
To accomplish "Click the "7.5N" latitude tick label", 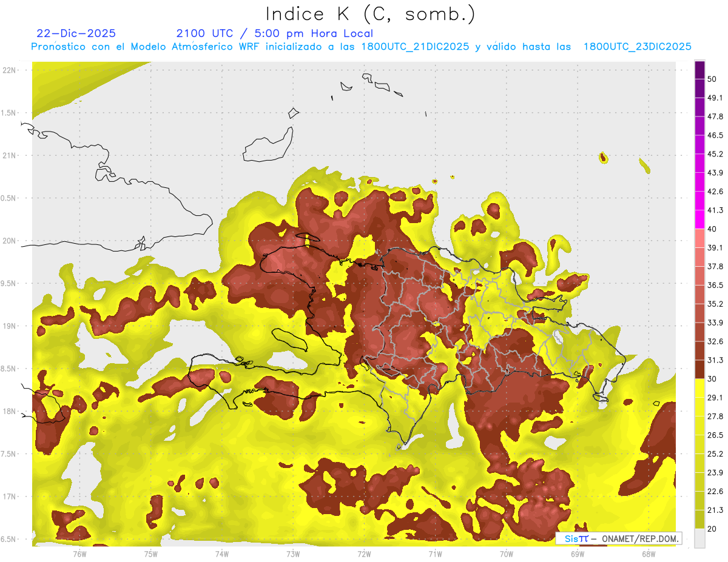I will (x=9, y=454).
